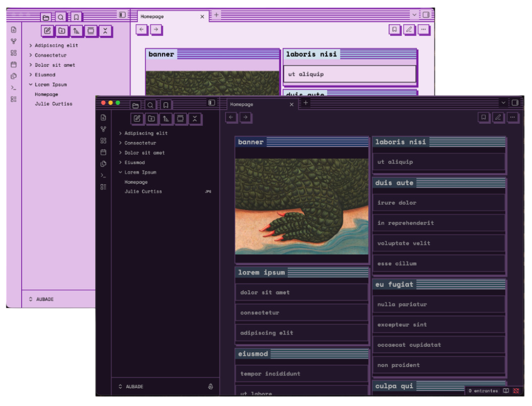Add a new tab in the dark window
The width and height of the screenshot is (532, 406).
tap(306, 102)
